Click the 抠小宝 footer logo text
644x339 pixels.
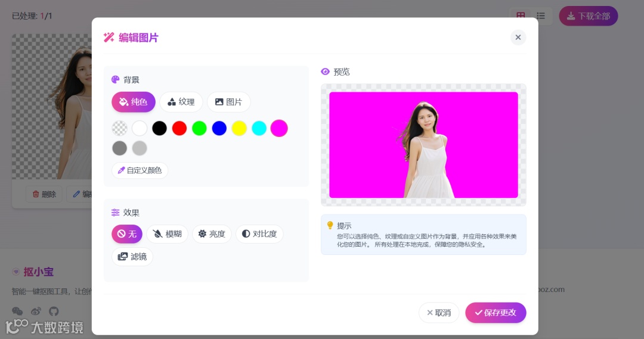click(x=39, y=272)
